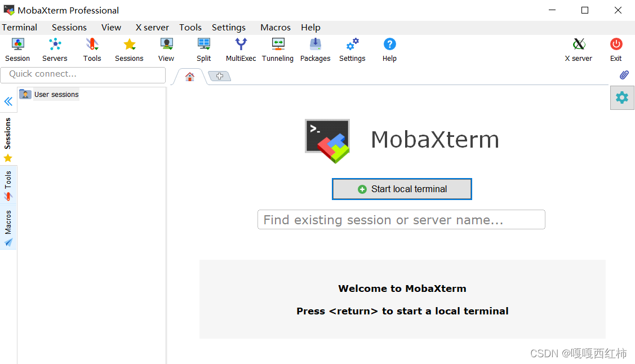Open the View toolbar icon

(166, 50)
